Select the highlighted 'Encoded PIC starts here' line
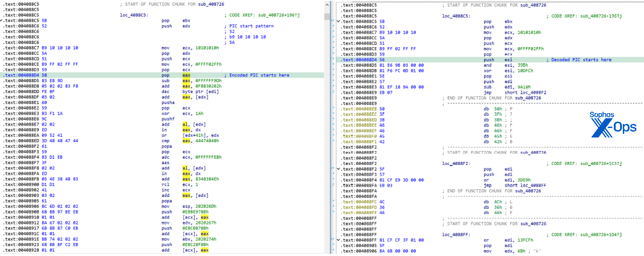The image size is (644, 256). (259, 75)
